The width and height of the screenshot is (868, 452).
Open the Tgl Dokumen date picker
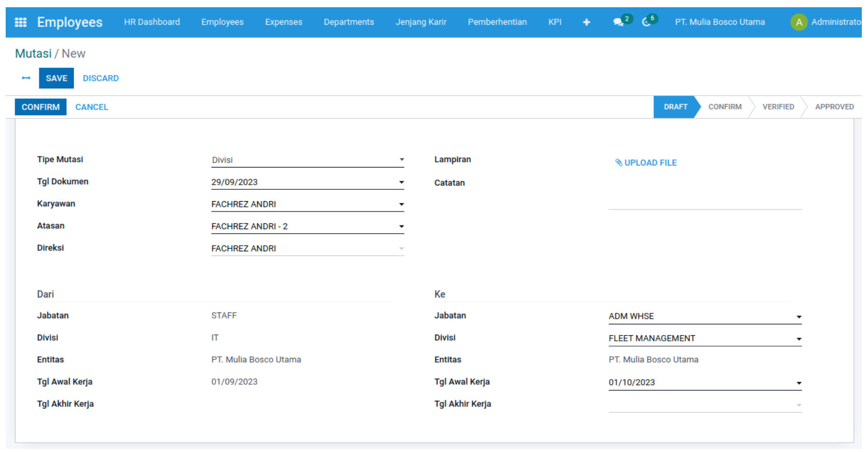pyautogui.click(x=401, y=182)
